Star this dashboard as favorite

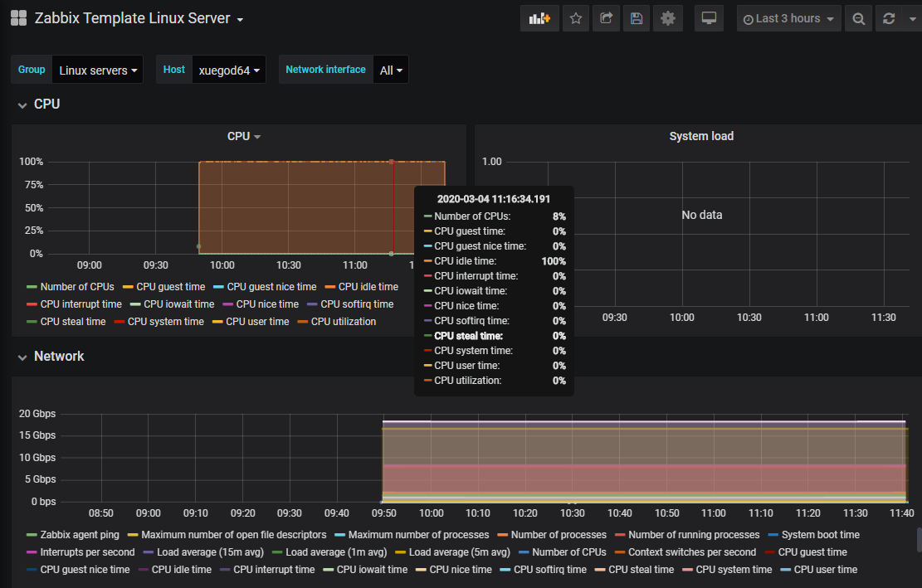click(x=576, y=18)
